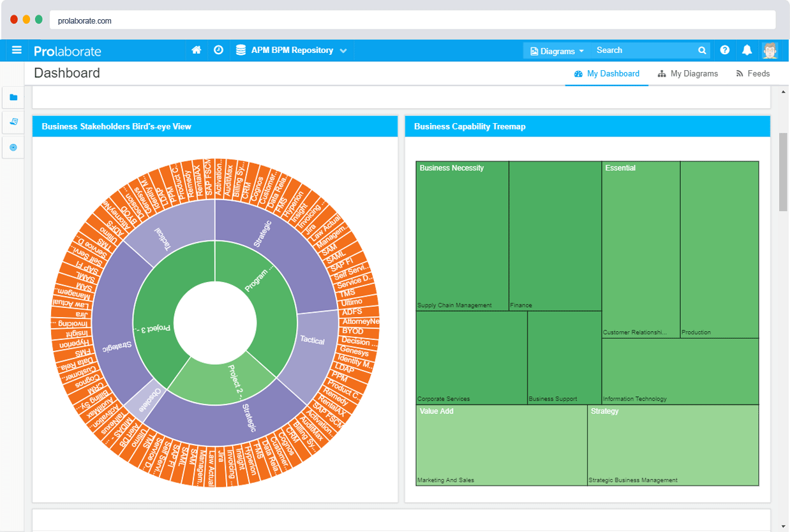Screen dimensions: 790x532
Task: Click the target circle sidebar icon
Action: tap(13, 147)
